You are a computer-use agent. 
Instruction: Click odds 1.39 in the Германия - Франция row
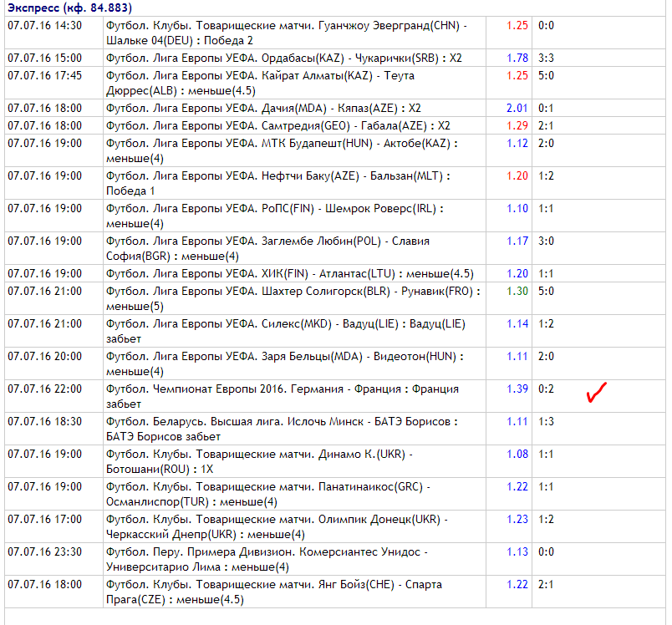pyautogui.click(x=517, y=389)
